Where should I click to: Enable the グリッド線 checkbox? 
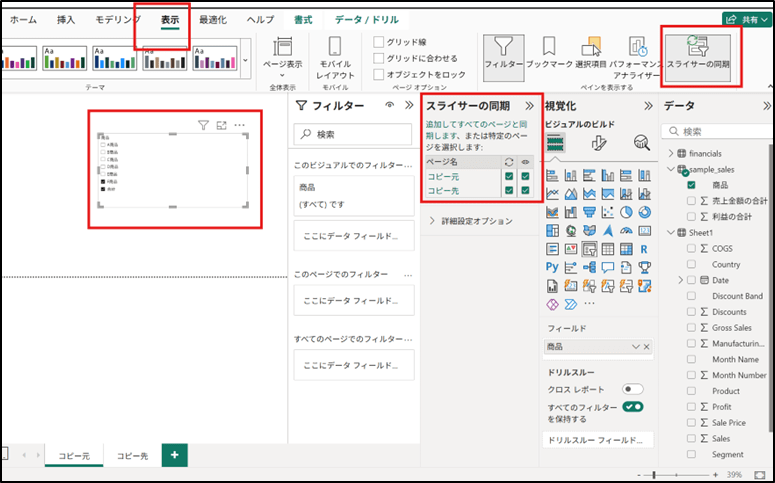(379, 42)
